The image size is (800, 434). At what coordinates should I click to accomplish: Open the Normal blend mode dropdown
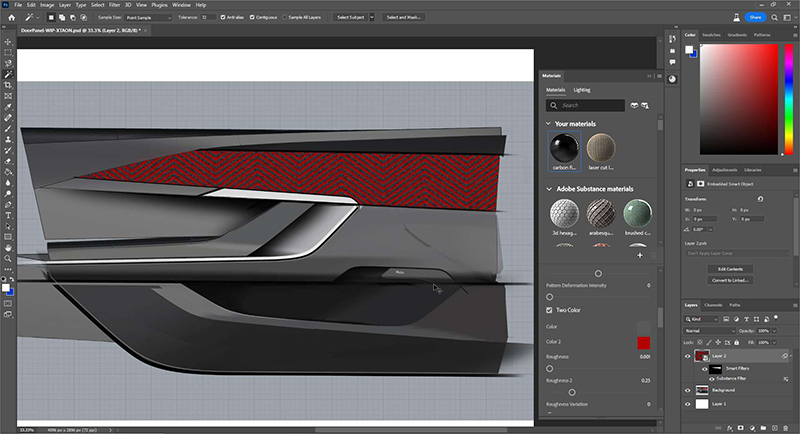pyautogui.click(x=708, y=329)
